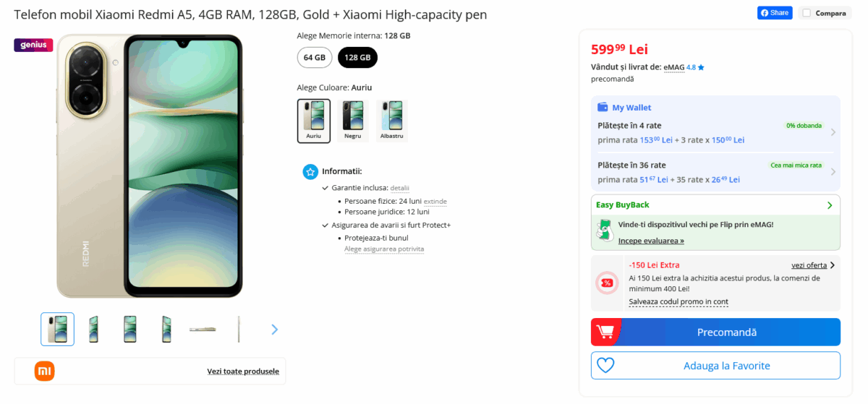
Task: Expand the Easy BuyBack section
Action: (x=830, y=205)
